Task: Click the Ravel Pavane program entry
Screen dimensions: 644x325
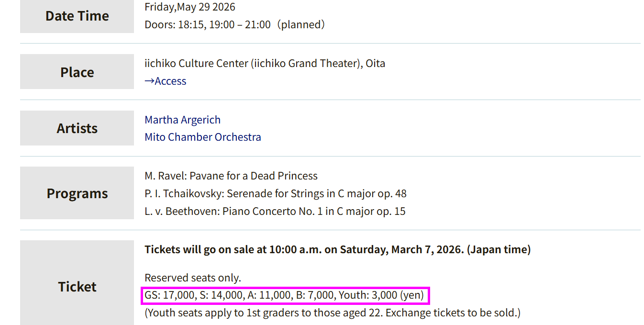Action: point(231,176)
